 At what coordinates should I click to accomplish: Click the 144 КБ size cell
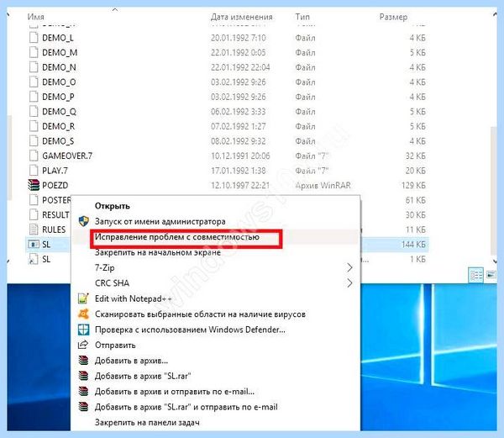[x=413, y=245]
